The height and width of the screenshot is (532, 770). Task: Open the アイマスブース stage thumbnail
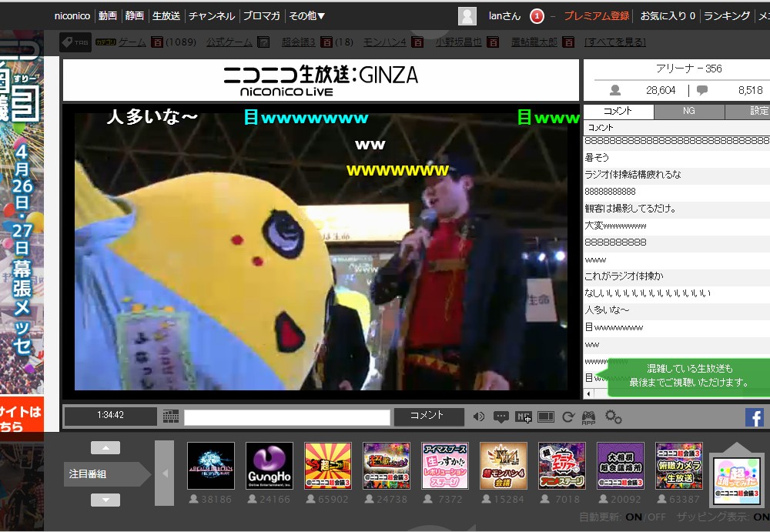coord(445,466)
